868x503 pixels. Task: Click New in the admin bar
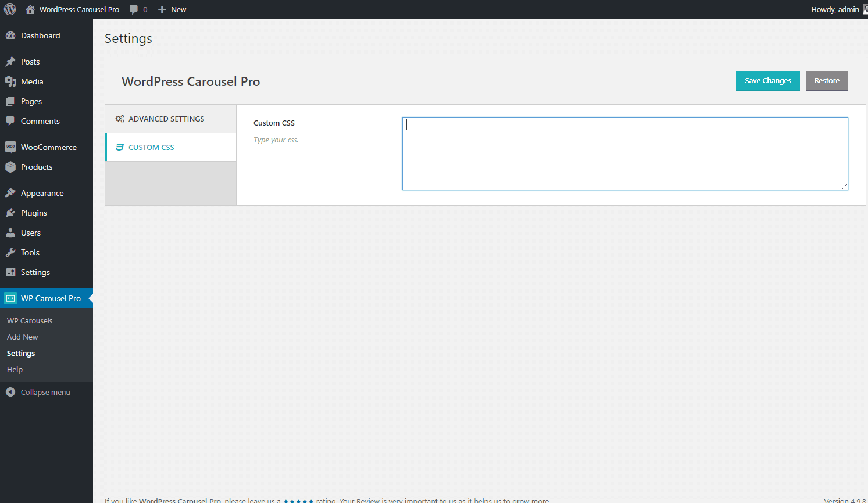click(178, 9)
